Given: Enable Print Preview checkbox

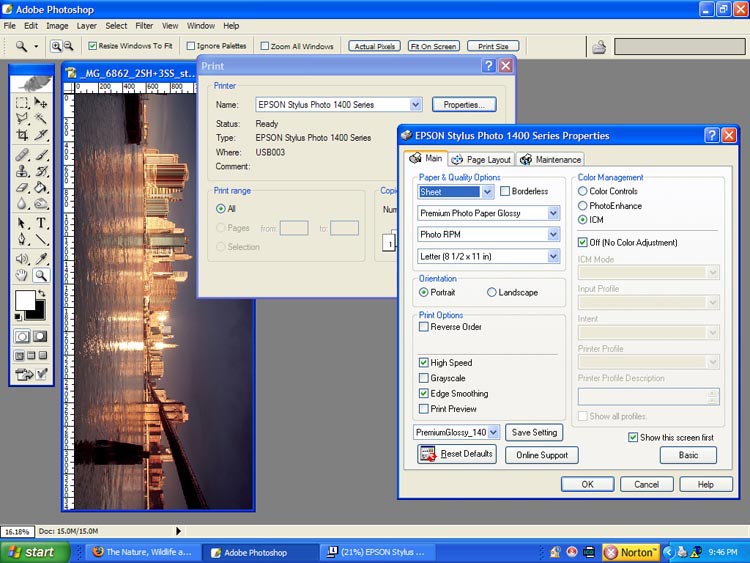Looking at the screenshot, I should tap(423, 409).
